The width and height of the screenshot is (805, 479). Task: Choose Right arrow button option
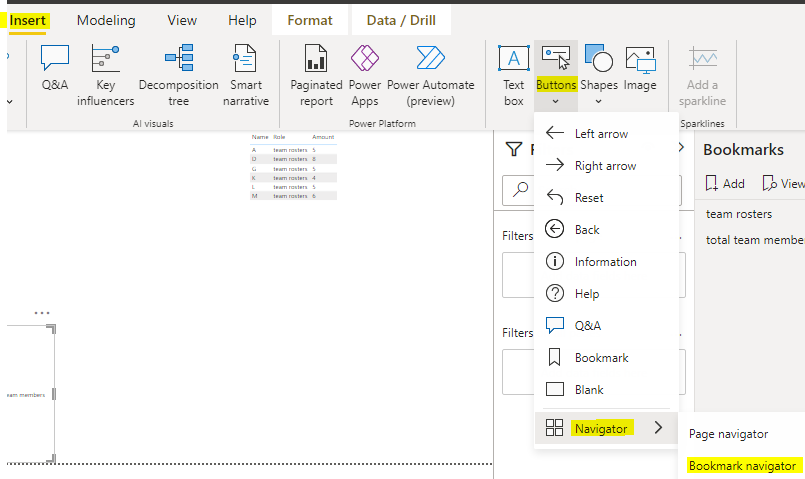tap(606, 165)
